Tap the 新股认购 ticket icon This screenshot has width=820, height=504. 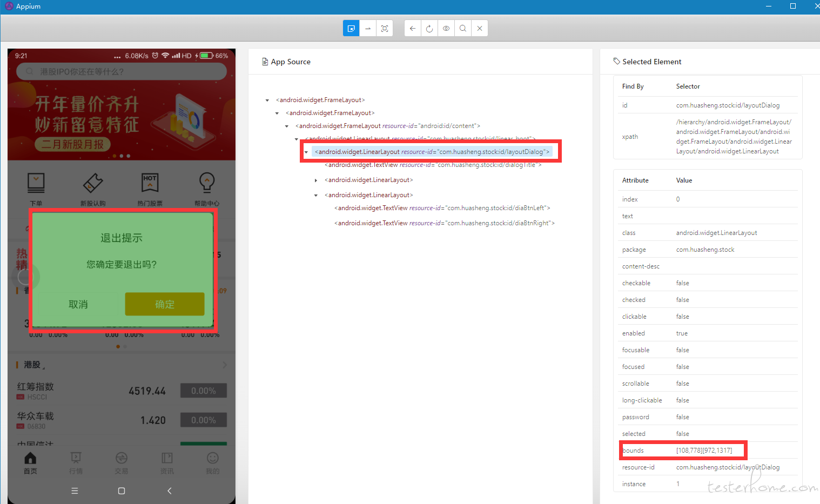point(93,183)
